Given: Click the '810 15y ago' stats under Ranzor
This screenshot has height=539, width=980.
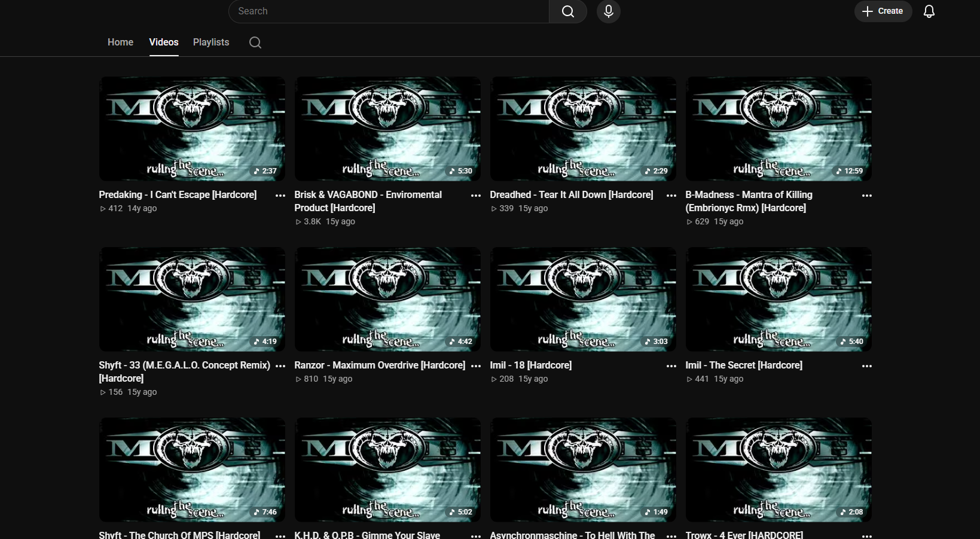Looking at the screenshot, I should click(323, 379).
